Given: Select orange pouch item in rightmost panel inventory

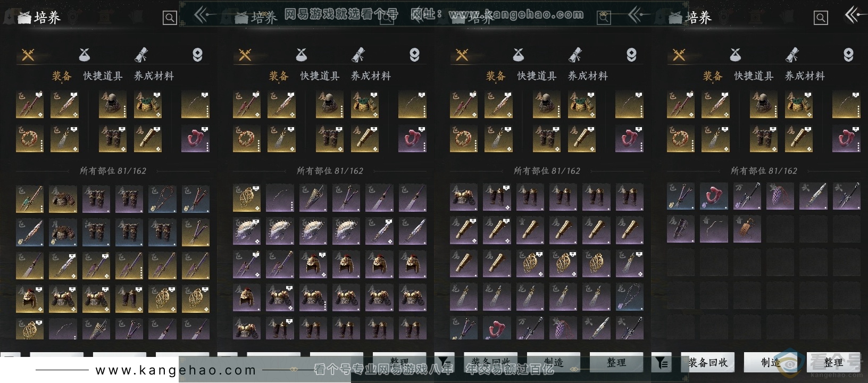Looking at the screenshot, I should (x=747, y=229).
